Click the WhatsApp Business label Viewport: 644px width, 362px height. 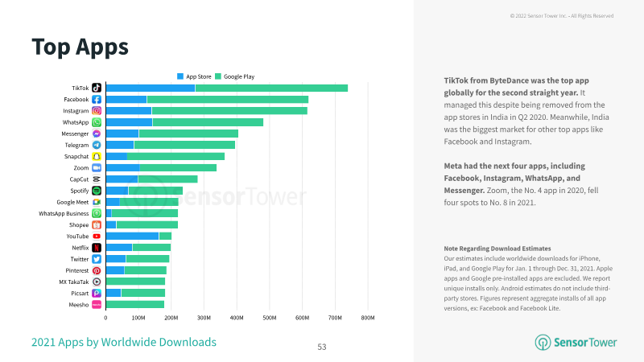click(64, 213)
